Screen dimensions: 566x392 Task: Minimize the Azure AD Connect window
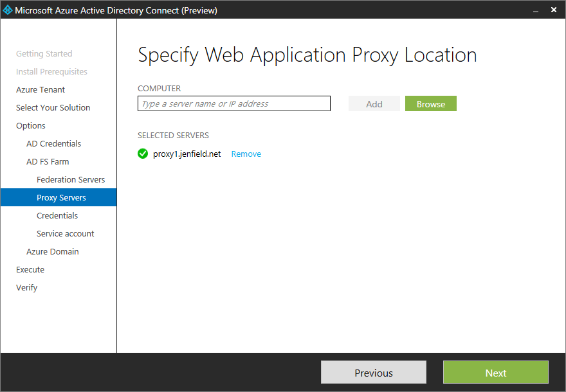pyautogui.click(x=536, y=10)
